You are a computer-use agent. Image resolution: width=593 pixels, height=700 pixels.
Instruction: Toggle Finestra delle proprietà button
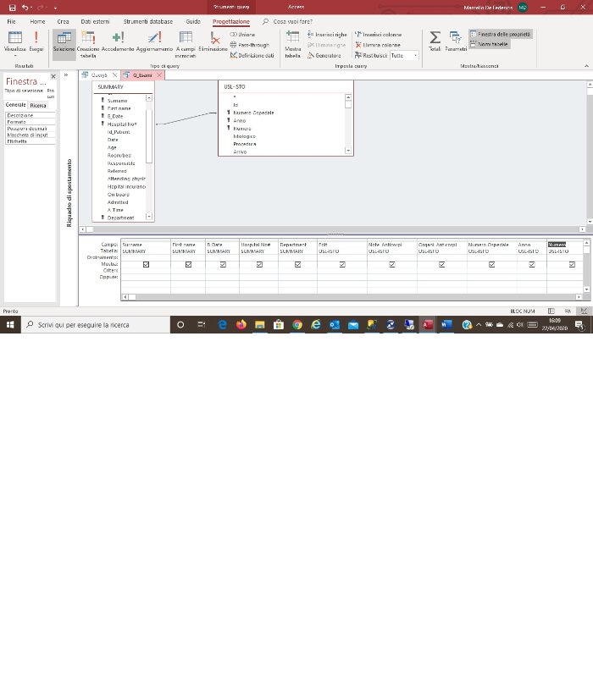point(504,34)
